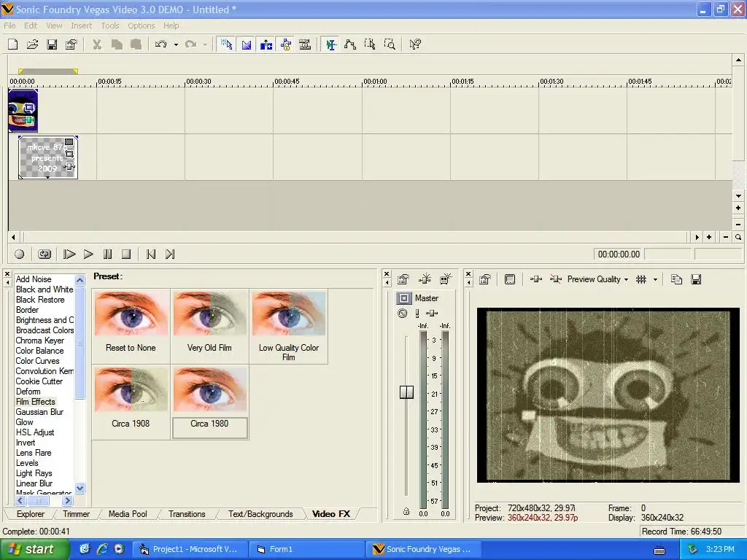Open the File menu
The image size is (747, 560).
point(9,26)
